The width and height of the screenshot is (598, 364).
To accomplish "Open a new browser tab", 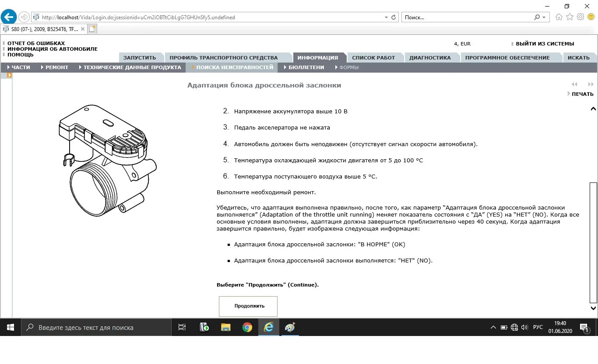I will click(x=92, y=29).
